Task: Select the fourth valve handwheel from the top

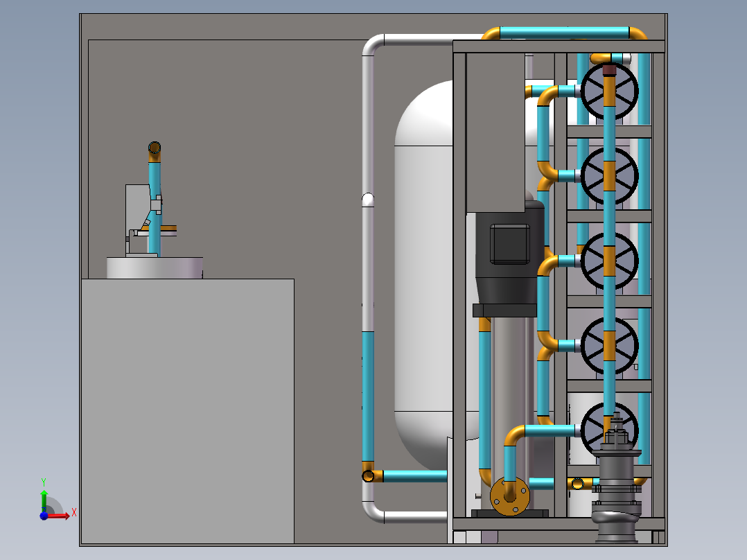Action: coord(609,346)
